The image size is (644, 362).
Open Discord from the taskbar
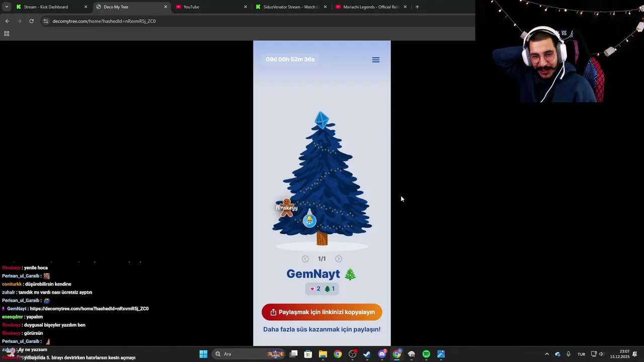point(382,354)
